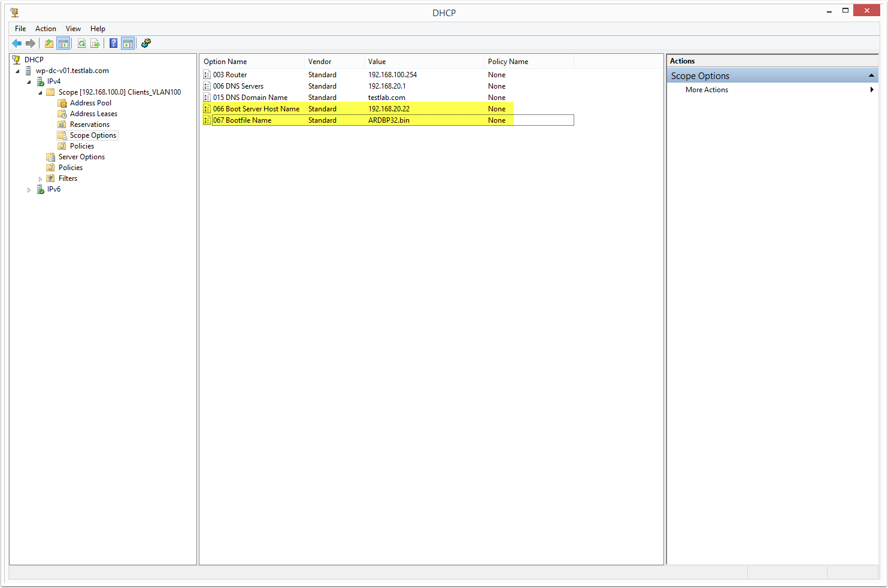
Task: Open the View menu
Action: coord(73,29)
